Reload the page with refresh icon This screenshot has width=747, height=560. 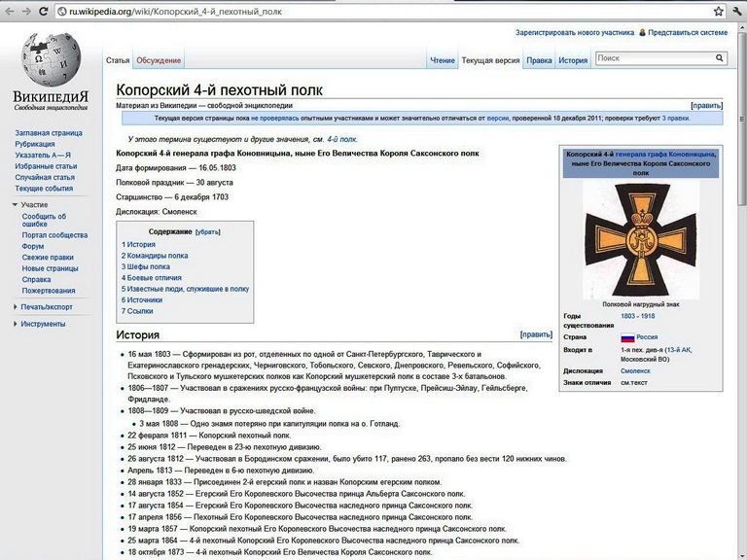(x=44, y=11)
